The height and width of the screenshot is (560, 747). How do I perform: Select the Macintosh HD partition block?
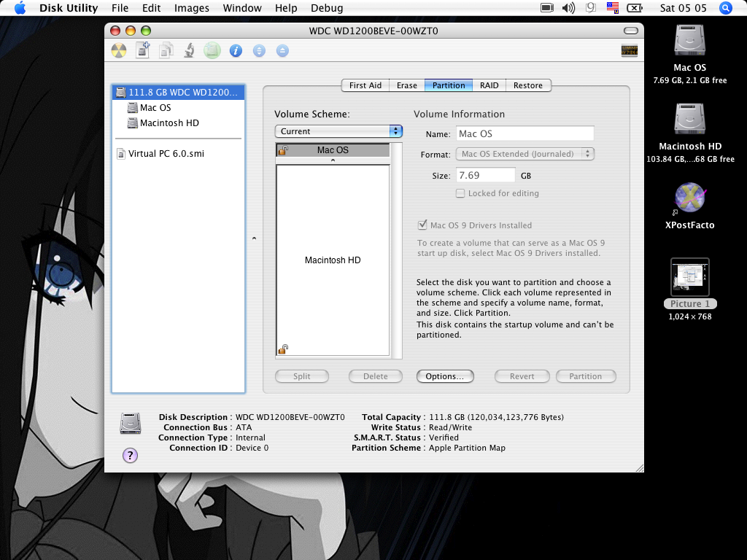(333, 260)
